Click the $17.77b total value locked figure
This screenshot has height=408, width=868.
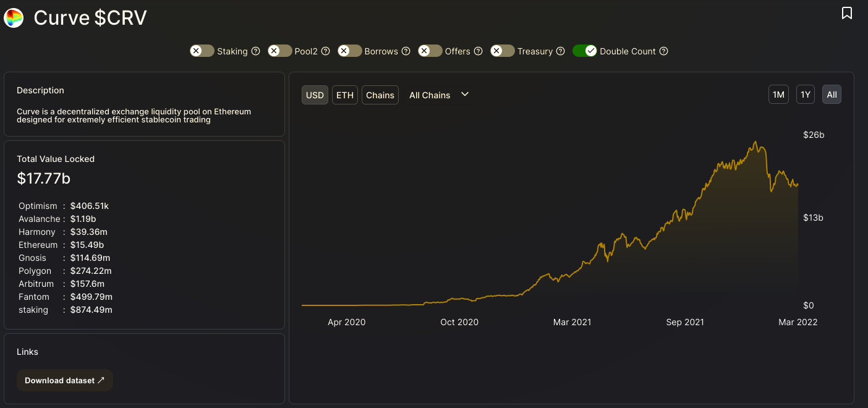click(43, 179)
